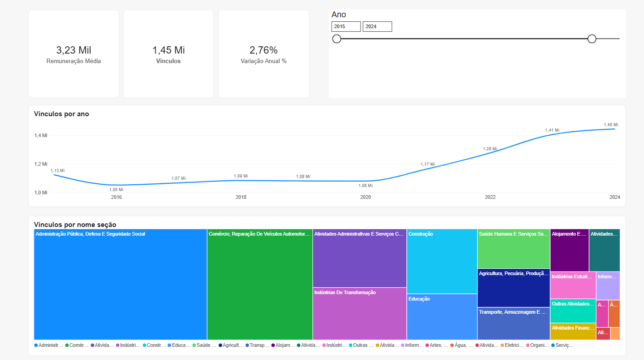Click the Eletrici… legend entry
The height and width of the screenshot is (360, 644).
pos(513,345)
